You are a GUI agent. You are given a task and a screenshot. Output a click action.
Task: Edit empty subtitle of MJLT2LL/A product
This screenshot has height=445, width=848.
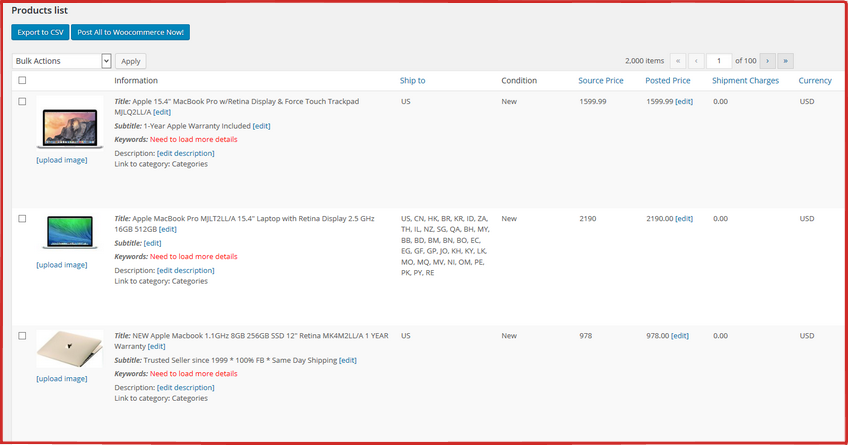tap(152, 243)
